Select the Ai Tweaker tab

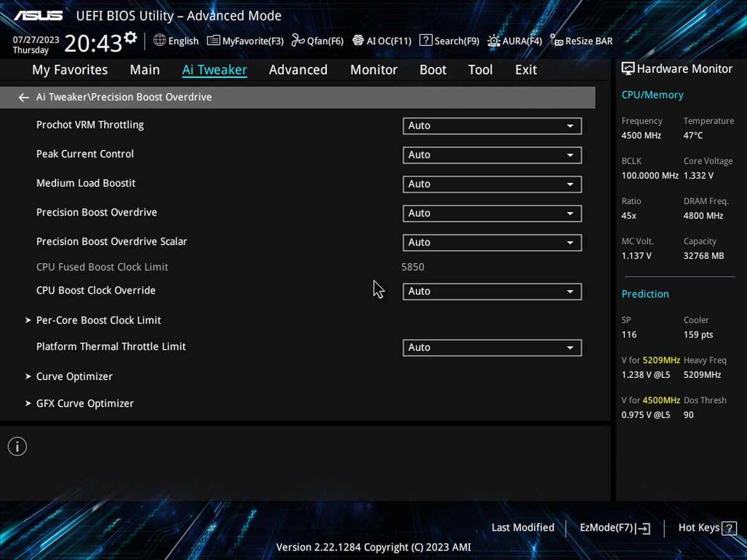click(x=215, y=70)
